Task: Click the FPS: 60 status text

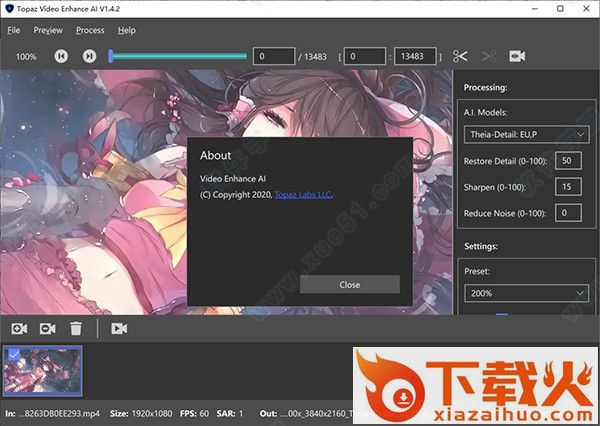Action: click(x=194, y=414)
